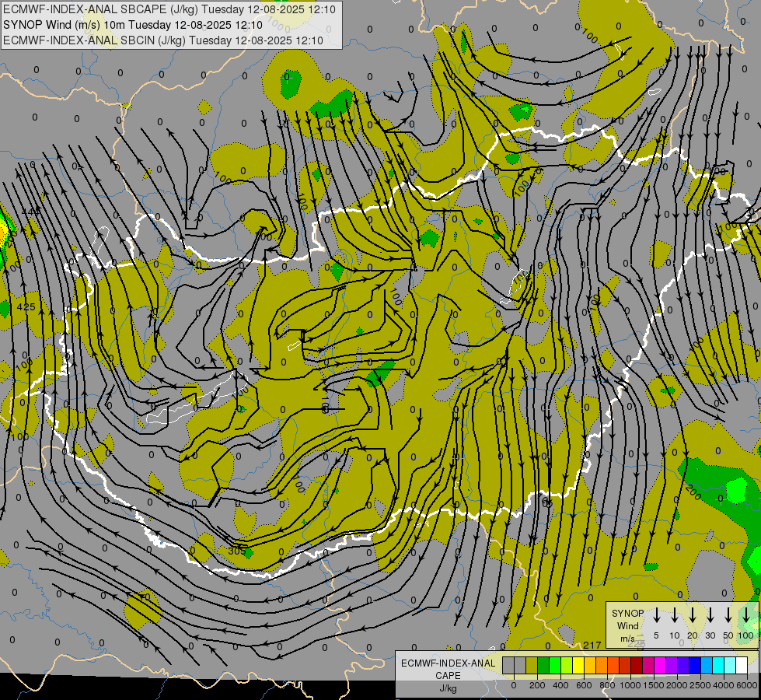Pick the magenta swatch after 1500

pyautogui.click(x=660, y=666)
